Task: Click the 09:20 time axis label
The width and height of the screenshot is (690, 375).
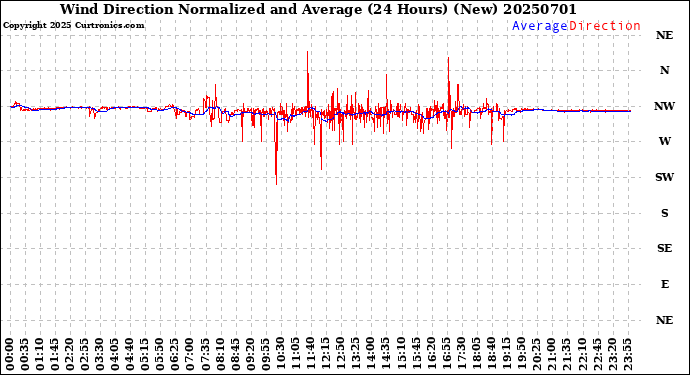Action: [250, 355]
